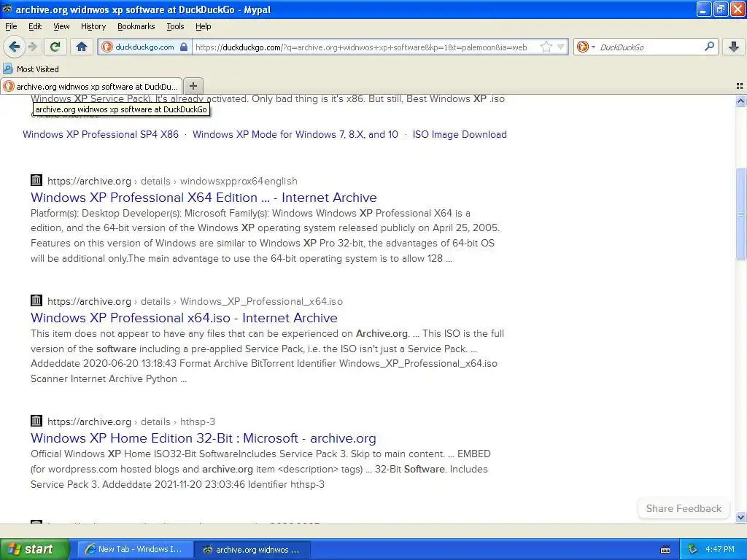Click the scrollbar up arrow
747x560 pixels.
click(740, 101)
